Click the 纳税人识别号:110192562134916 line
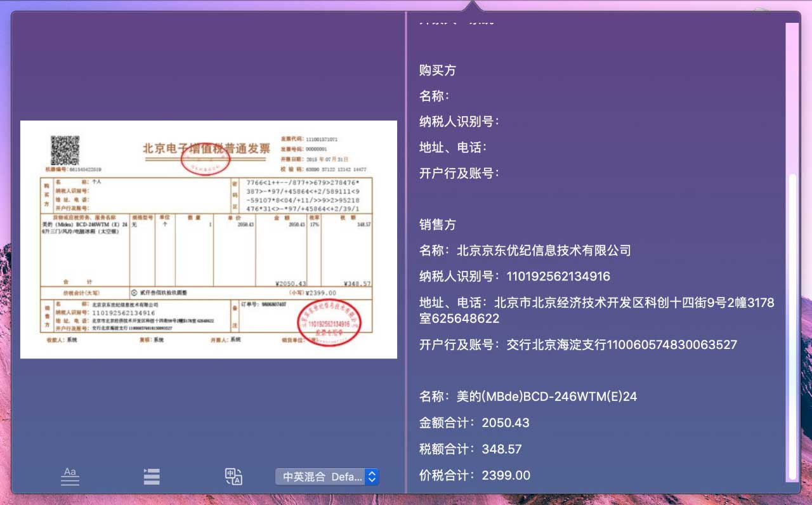This screenshot has height=505, width=812. (x=514, y=277)
